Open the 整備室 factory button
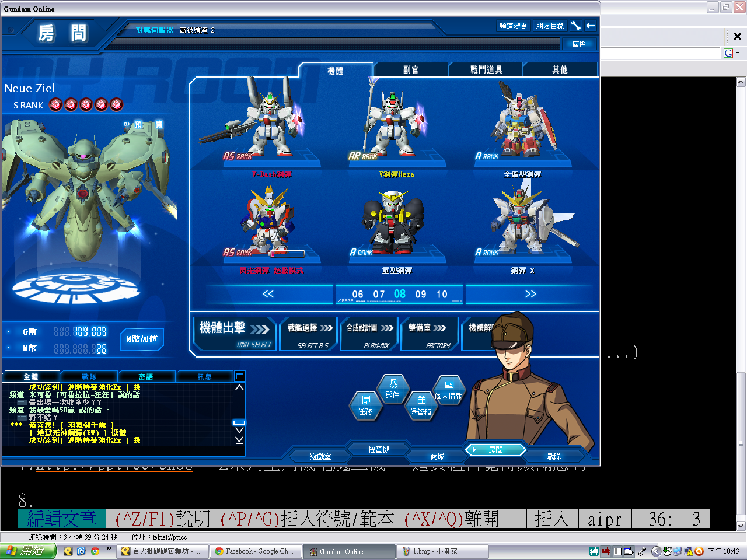This screenshot has width=747, height=560. [x=430, y=334]
